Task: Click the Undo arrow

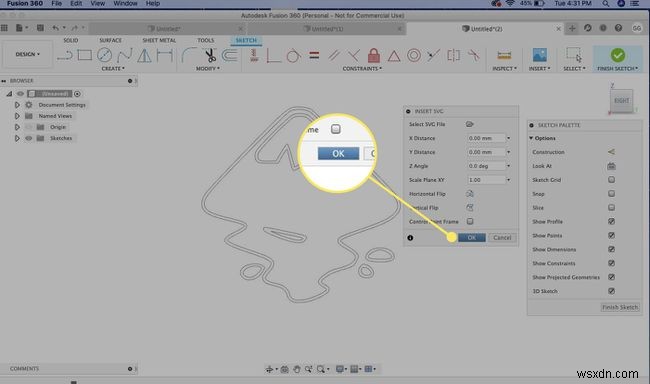Action: point(55,28)
